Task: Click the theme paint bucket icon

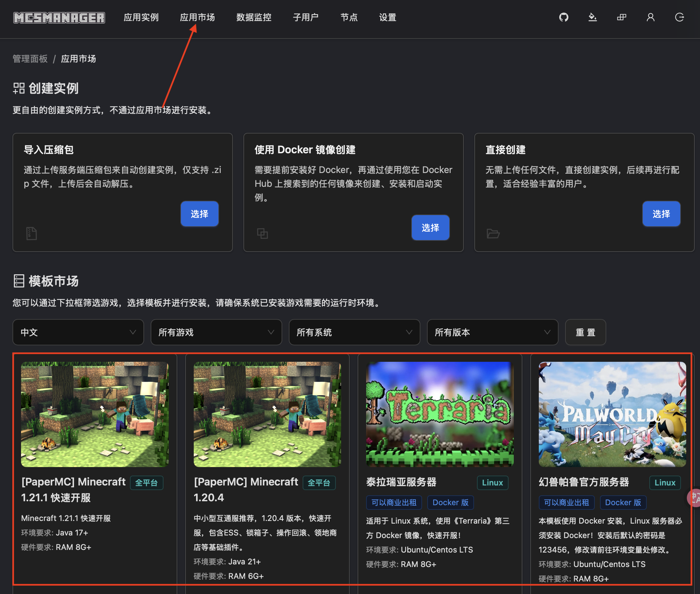Action: point(592,17)
